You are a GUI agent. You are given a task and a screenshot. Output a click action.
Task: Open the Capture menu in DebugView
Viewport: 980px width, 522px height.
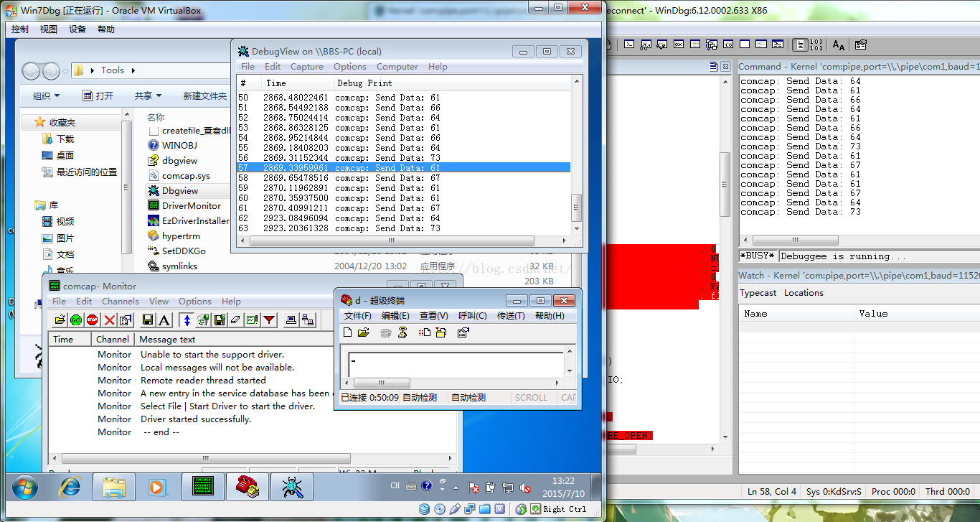coord(307,67)
